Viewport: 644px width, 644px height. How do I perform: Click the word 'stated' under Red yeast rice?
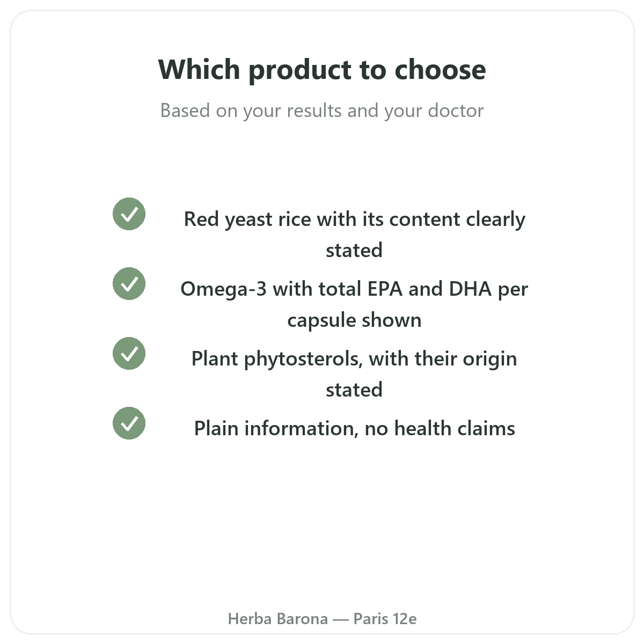pos(354,250)
